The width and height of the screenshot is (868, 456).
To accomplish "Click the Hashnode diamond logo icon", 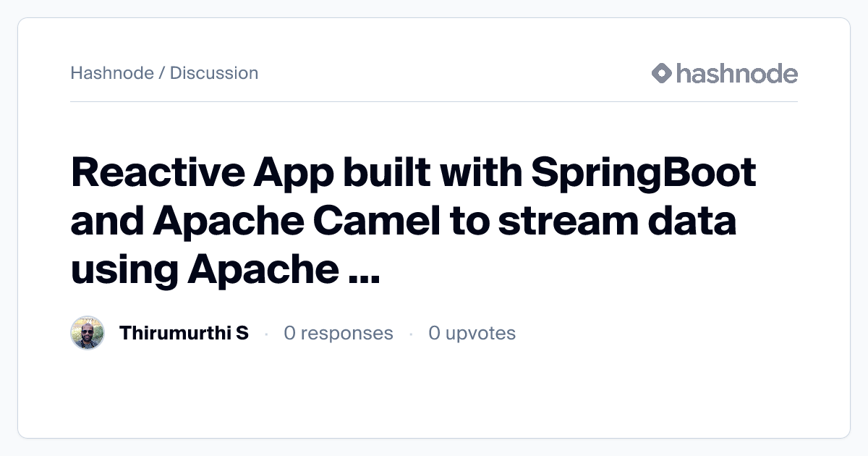I will [x=662, y=73].
